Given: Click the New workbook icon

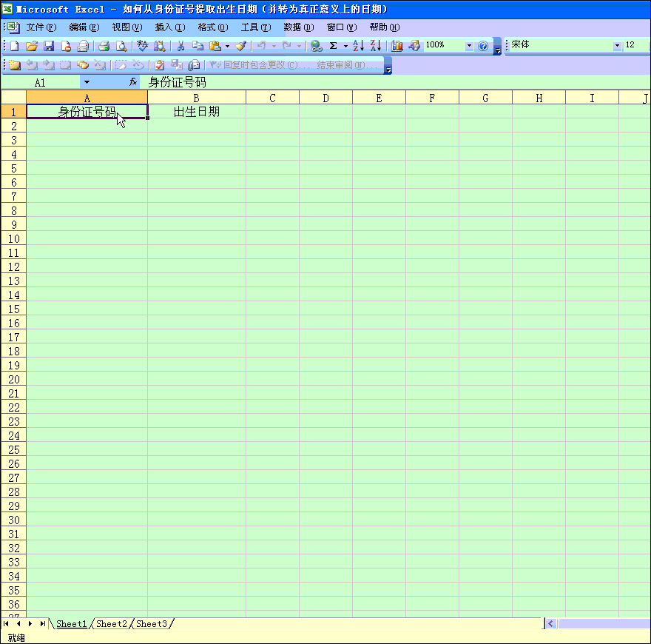Looking at the screenshot, I should point(14,46).
